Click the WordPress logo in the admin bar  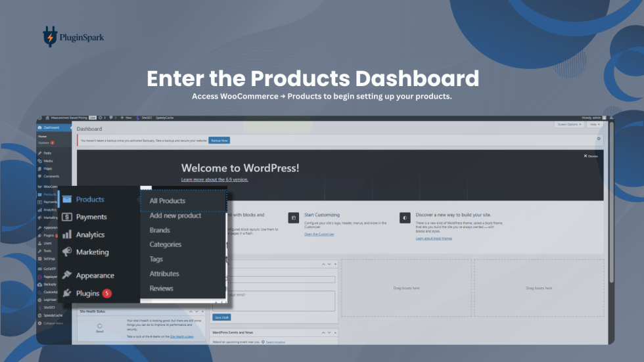[x=40, y=118]
